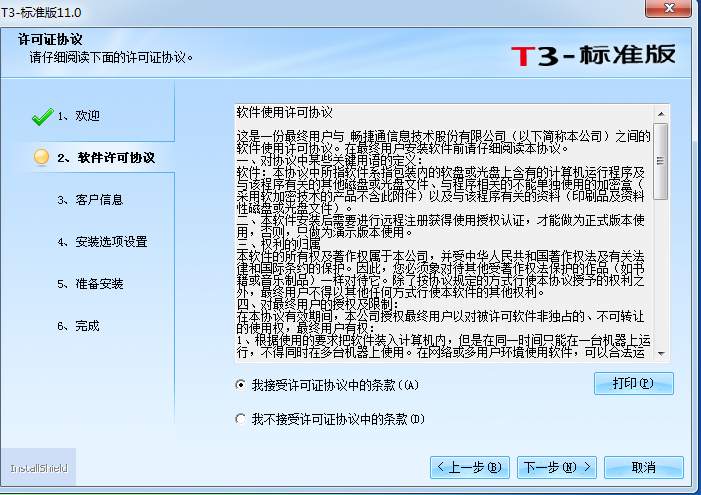Click the 打印(P) button
The width and height of the screenshot is (701, 495).
(633, 384)
